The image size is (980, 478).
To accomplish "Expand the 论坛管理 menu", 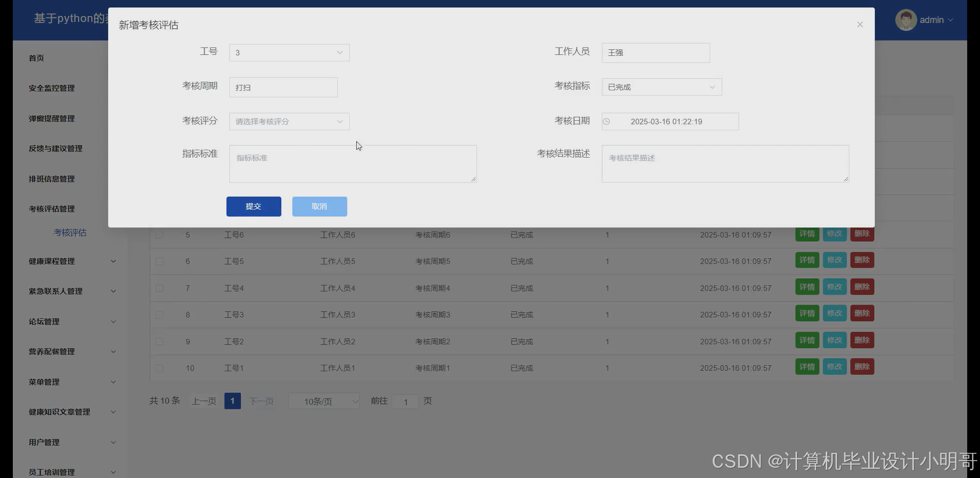I will (x=44, y=321).
